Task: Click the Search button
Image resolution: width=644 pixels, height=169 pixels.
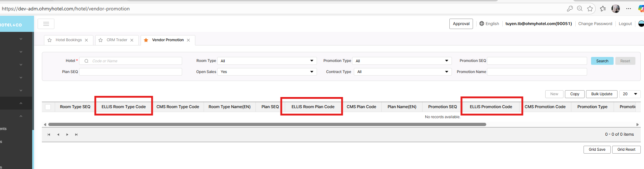Action: (x=602, y=61)
